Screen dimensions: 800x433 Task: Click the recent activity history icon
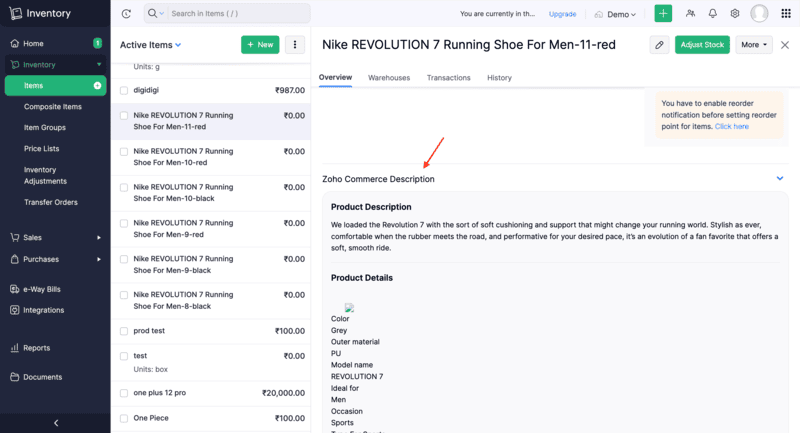coord(126,14)
